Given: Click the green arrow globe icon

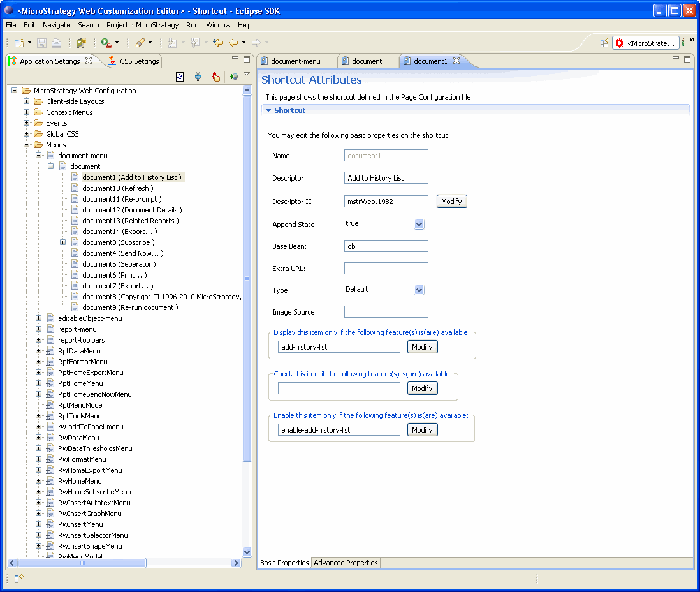Looking at the screenshot, I should tap(233, 77).
